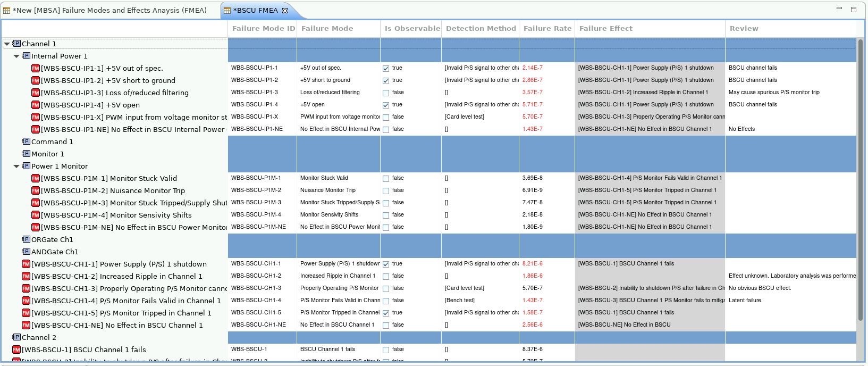
Task: Click FM icon of Increased Ripple in Channel 1
Action: pyautogui.click(x=26, y=276)
